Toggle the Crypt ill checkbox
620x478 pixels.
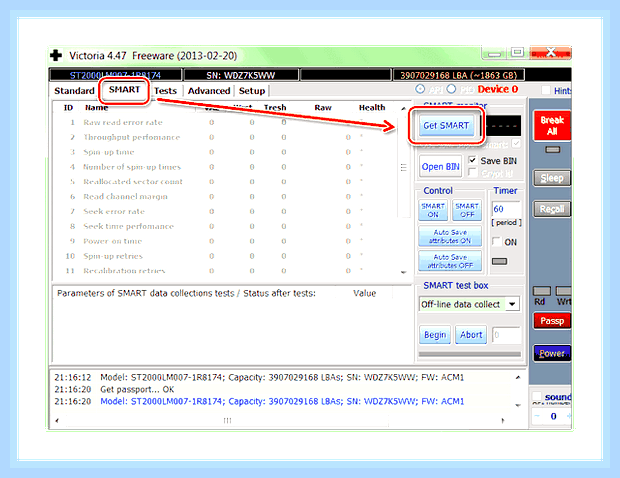(472, 173)
